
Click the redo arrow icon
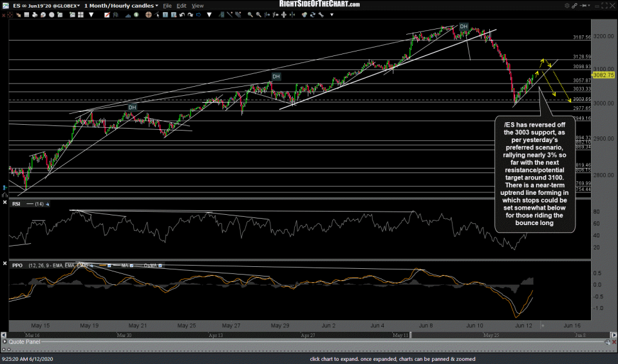coord(190,15)
